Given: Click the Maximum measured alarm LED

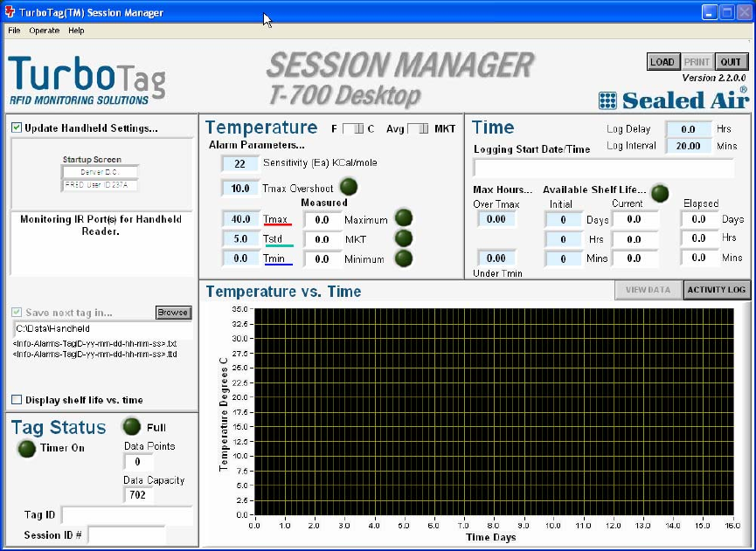Looking at the screenshot, I should click(x=403, y=218).
